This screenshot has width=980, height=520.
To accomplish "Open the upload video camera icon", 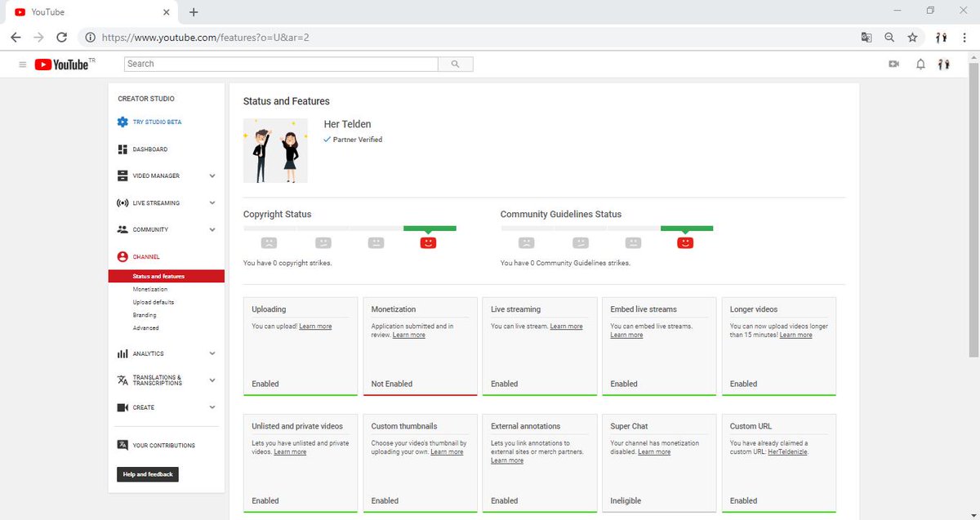I will [894, 64].
